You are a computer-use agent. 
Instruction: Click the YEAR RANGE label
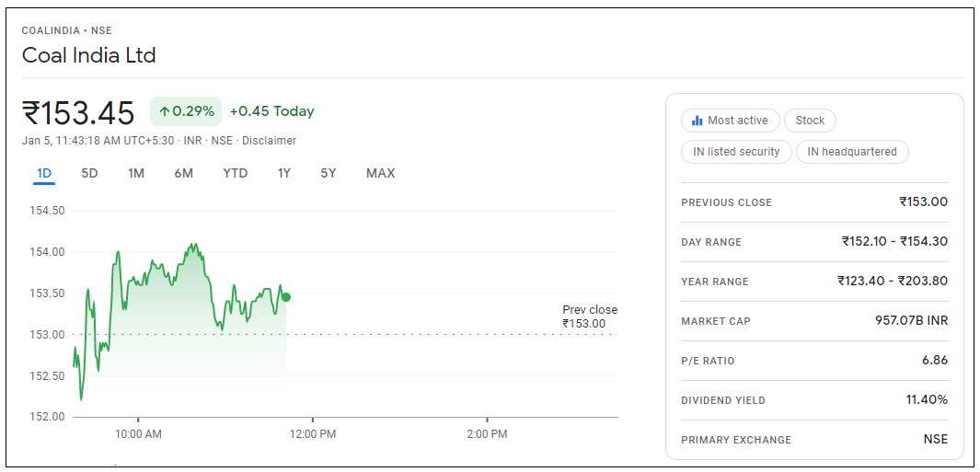[714, 282]
